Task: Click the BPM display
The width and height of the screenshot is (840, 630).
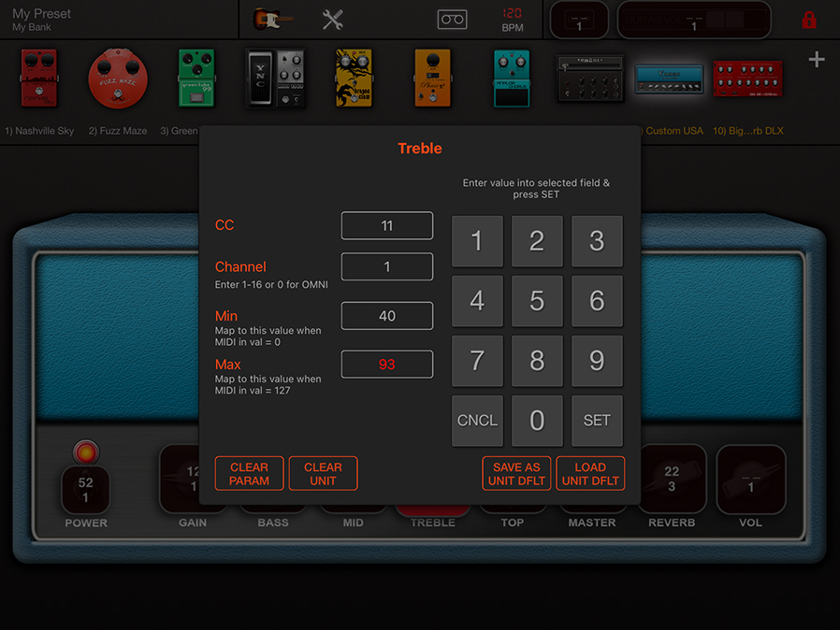Action: pyautogui.click(x=514, y=19)
